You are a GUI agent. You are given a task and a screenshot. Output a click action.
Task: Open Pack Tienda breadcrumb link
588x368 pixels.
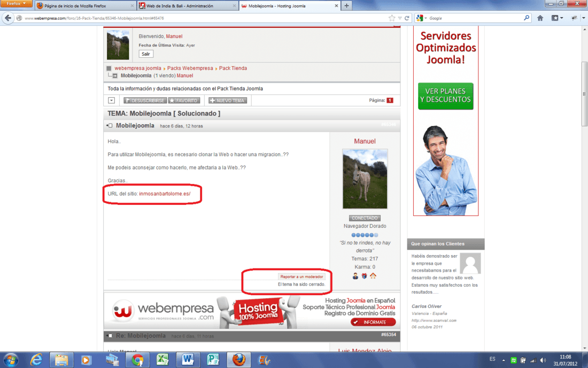(x=233, y=68)
